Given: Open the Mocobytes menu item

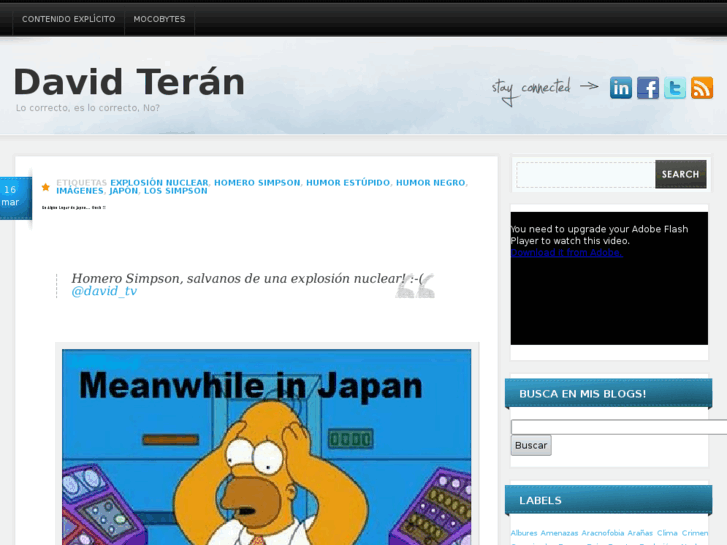Looking at the screenshot, I should click(159, 19).
